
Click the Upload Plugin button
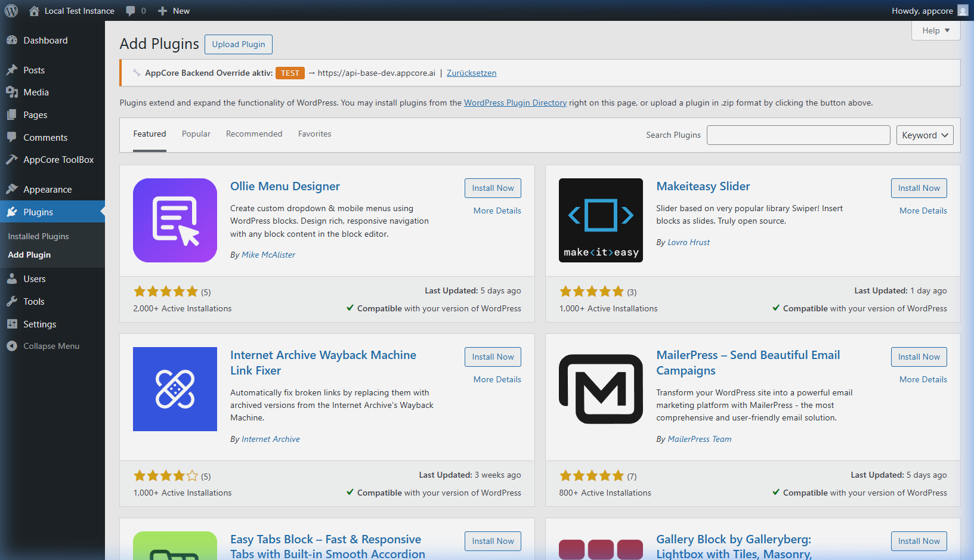(x=238, y=44)
